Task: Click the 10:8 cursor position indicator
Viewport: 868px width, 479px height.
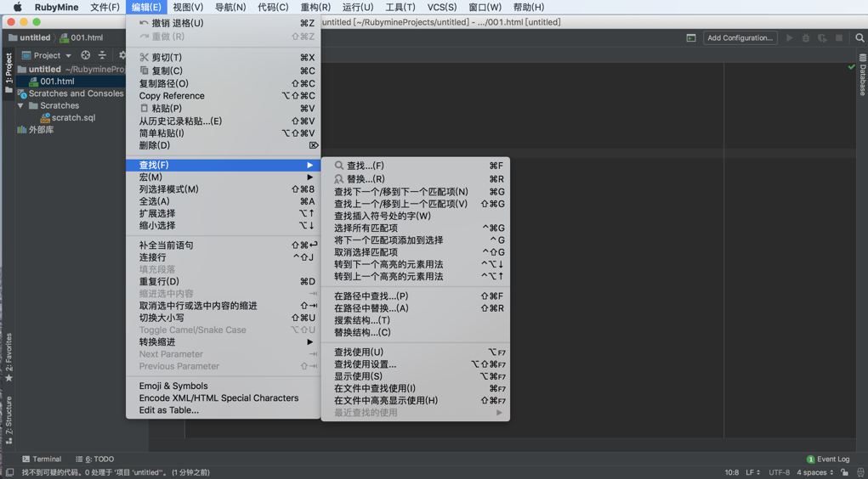Action: point(732,472)
